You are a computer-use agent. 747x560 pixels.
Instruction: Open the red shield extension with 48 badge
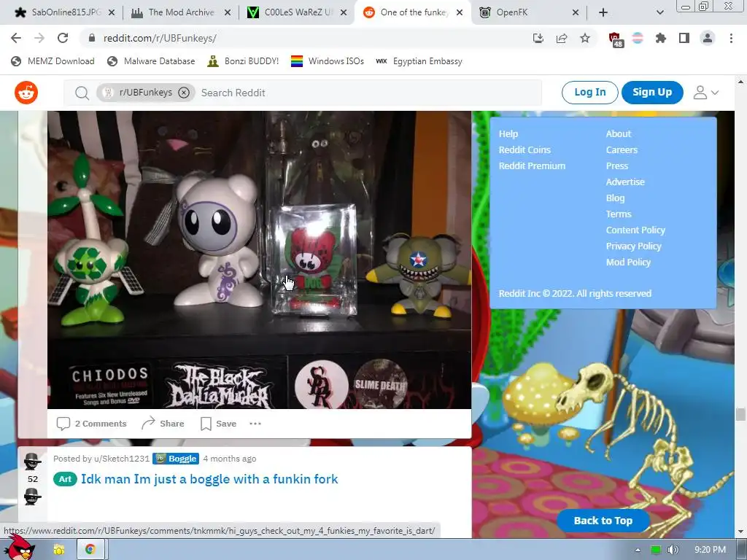click(616, 39)
